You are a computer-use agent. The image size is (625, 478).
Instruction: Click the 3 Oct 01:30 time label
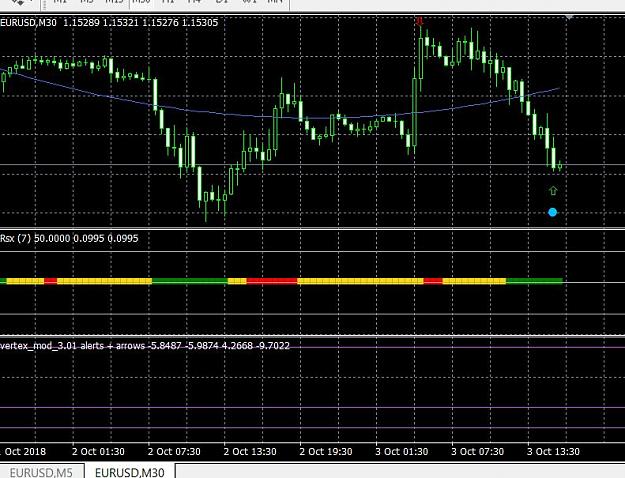(x=402, y=452)
